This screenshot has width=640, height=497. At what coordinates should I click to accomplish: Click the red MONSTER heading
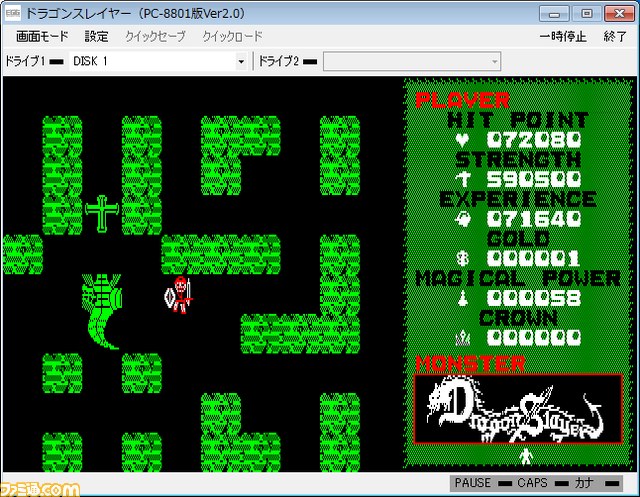(470, 364)
